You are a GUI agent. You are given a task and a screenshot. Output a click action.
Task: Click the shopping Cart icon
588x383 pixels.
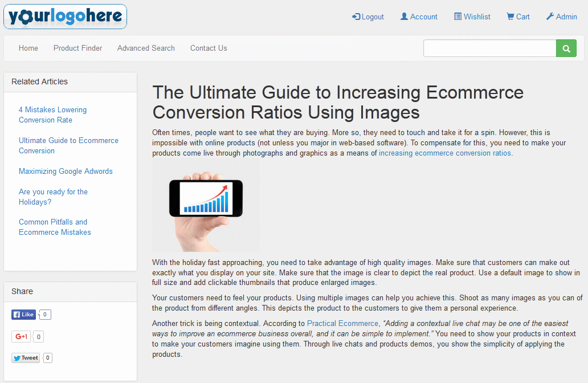tap(510, 17)
